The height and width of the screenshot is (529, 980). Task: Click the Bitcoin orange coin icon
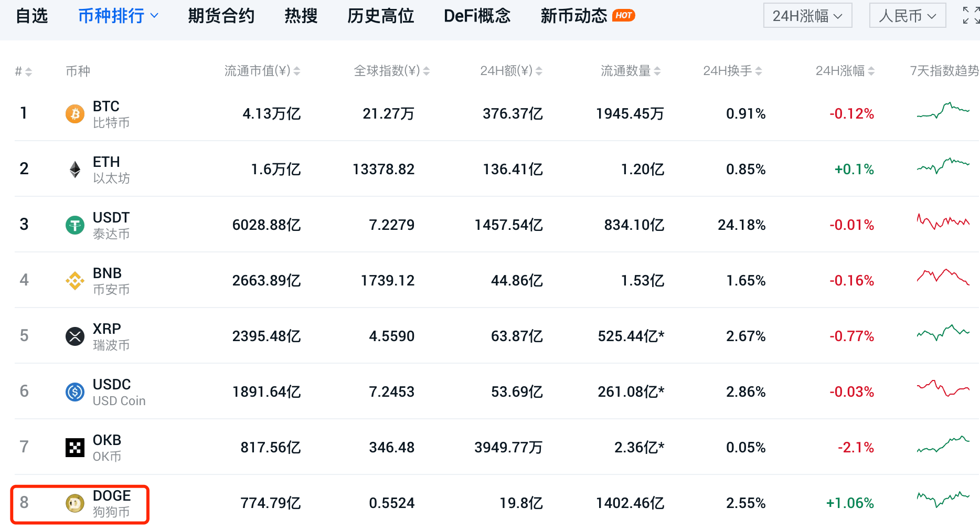tap(74, 114)
